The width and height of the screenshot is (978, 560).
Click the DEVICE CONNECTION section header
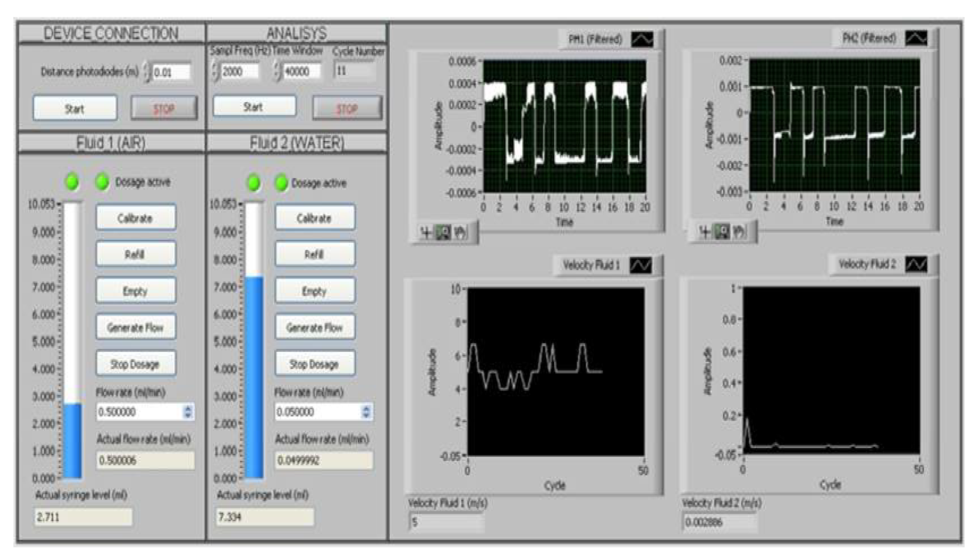coord(111,34)
